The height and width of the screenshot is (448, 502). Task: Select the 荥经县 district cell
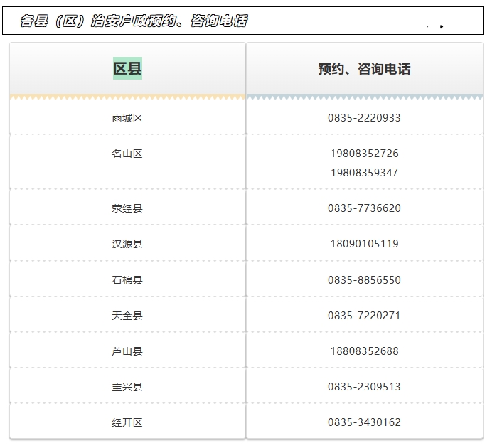(x=127, y=208)
